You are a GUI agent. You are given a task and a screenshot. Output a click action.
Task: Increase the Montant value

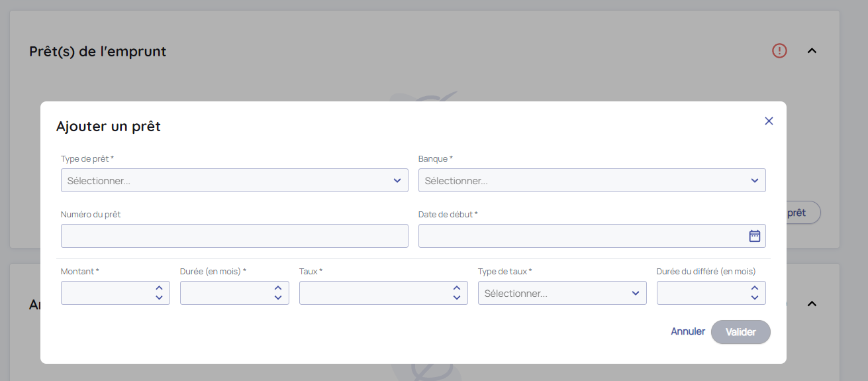click(159, 288)
